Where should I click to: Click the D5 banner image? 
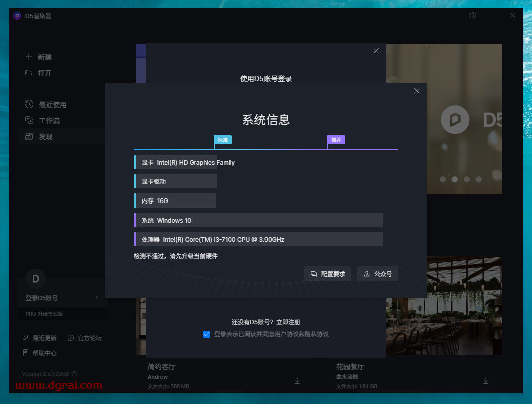(x=464, y=119)
